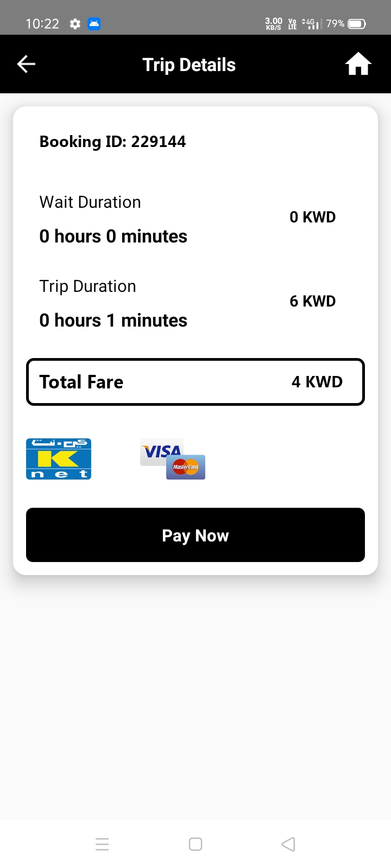Tap the battery icon in status bar
The height and width of the screenshot is (868, 391).
point(357,24)
